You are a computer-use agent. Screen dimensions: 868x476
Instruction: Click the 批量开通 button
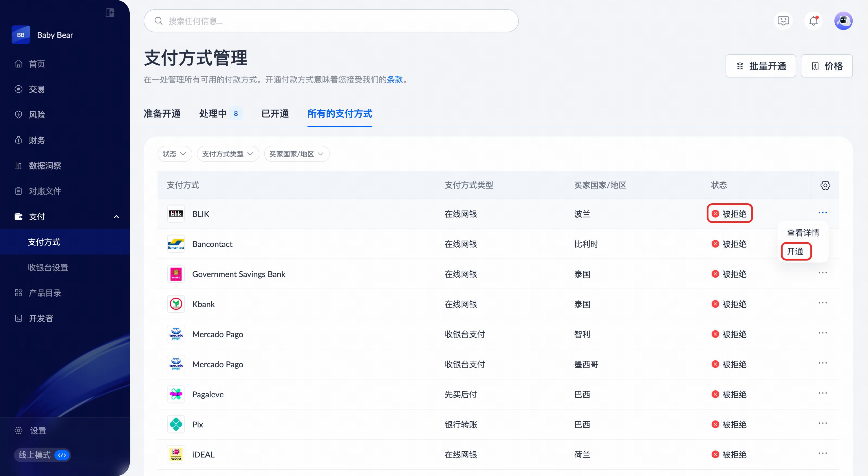point(761,66)
